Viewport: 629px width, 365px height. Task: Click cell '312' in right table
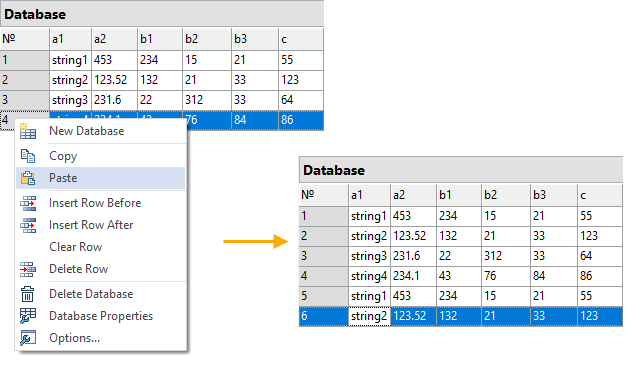[x=506, y=256]
